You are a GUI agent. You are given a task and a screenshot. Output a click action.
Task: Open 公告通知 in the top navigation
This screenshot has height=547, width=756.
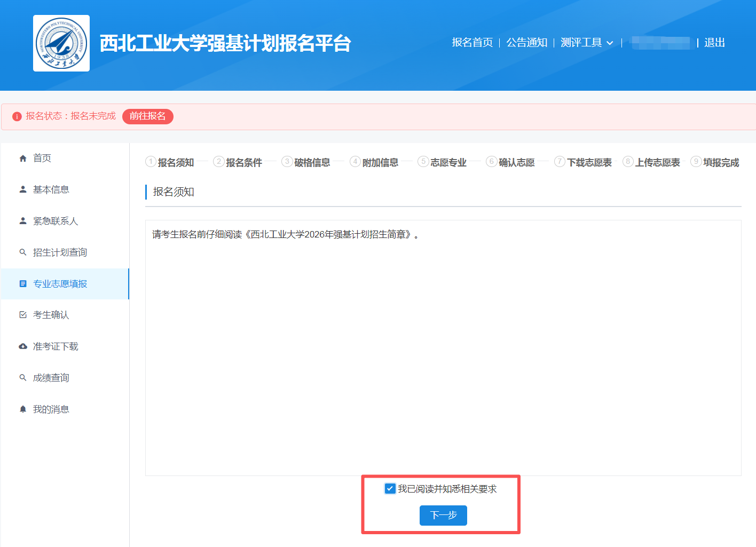[x=526, y=43]
